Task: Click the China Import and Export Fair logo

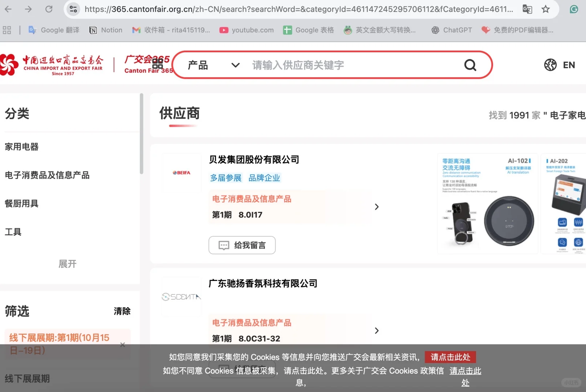Action: click(52, 65)
